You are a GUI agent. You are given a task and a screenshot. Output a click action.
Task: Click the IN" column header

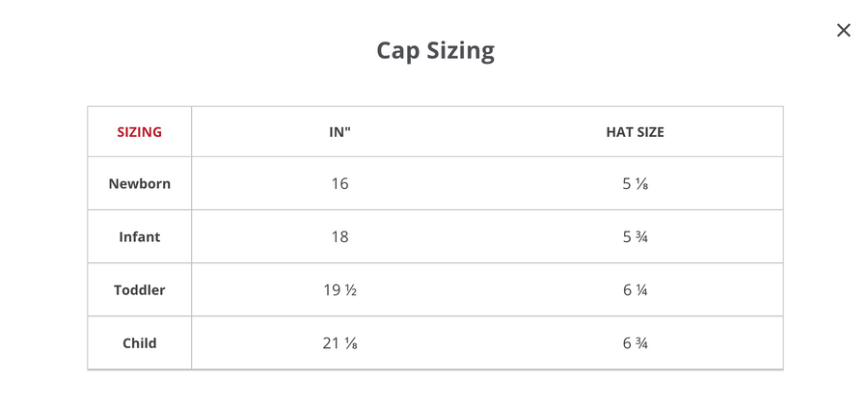[339, 132]
